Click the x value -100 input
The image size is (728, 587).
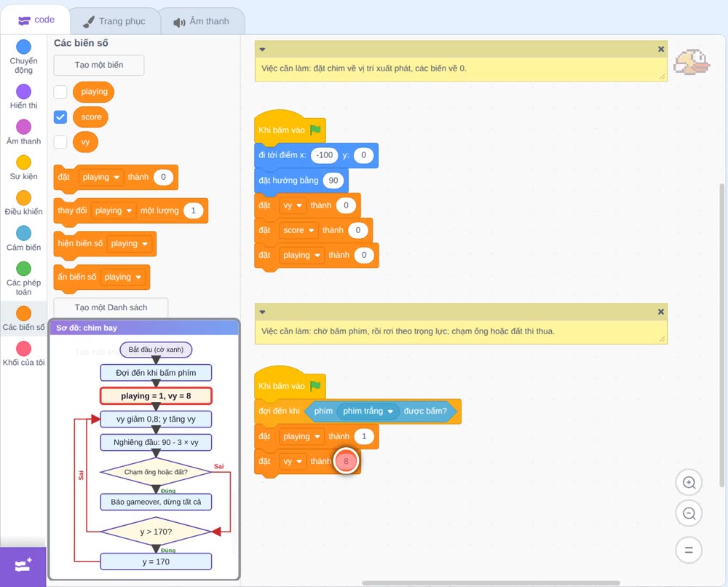click(x=325, y=155)
